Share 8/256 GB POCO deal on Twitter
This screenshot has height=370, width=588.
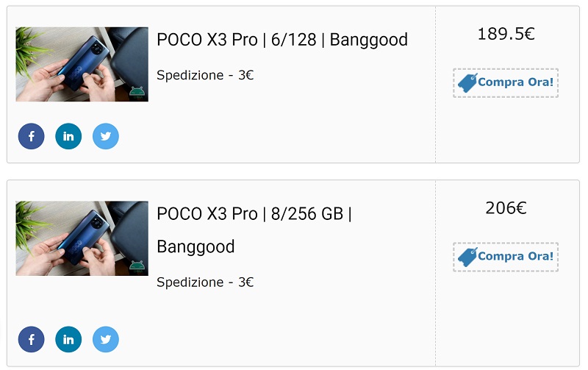coord(106,339)
